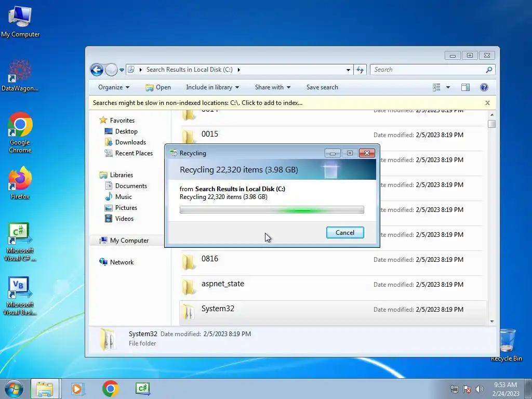This screenshot has width=532, height=399.
Task: Select Recent Places in navigation pane
Action: coord(129,153)
